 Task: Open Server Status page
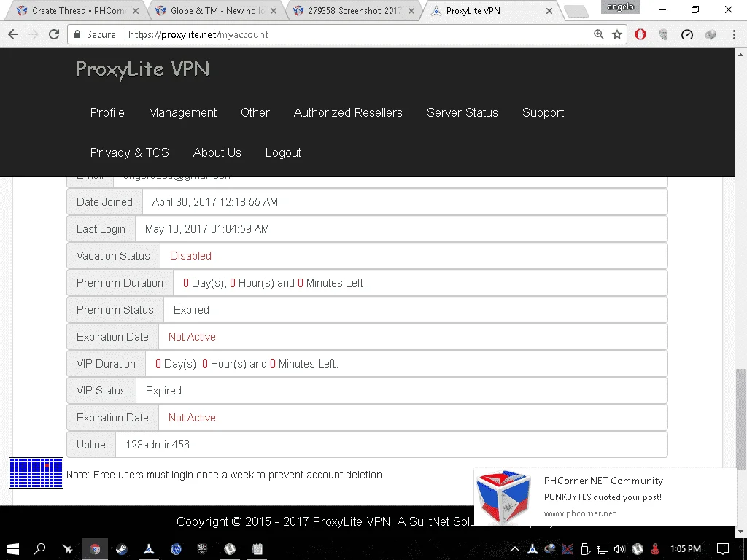pos(462,112)
